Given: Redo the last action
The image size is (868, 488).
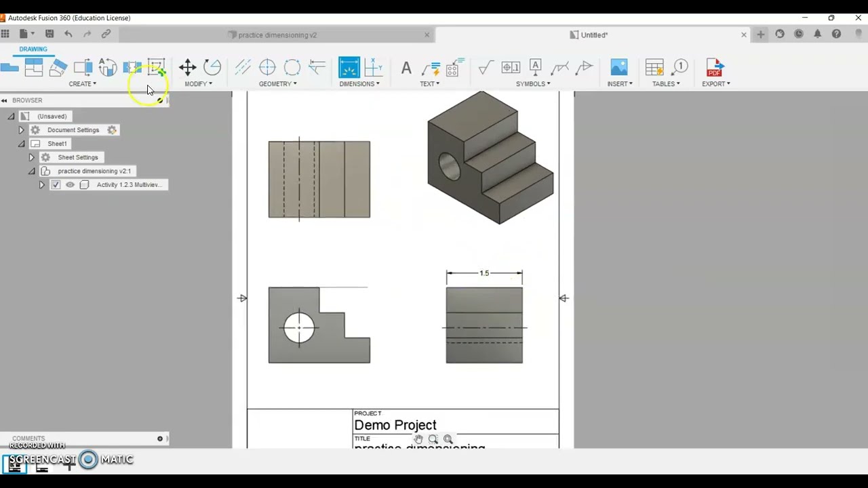Looking at the screenshot, I should 87,34.
